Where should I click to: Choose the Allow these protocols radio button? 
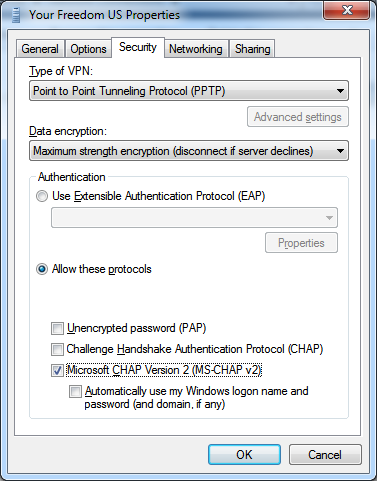click(x=42, y=269)
